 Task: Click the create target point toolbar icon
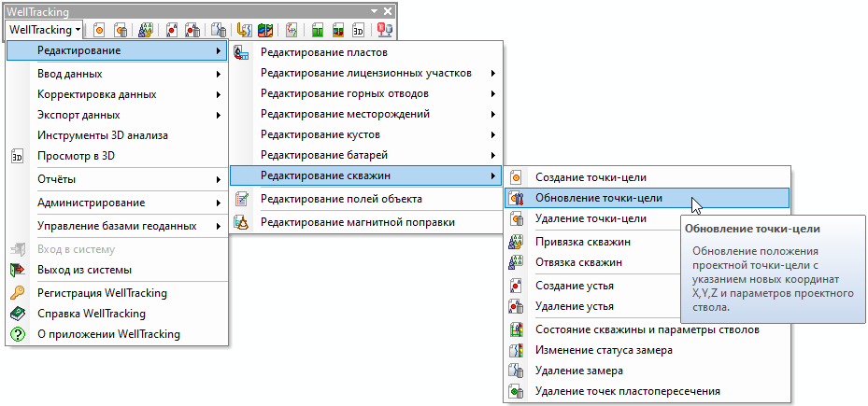[99, 30]
